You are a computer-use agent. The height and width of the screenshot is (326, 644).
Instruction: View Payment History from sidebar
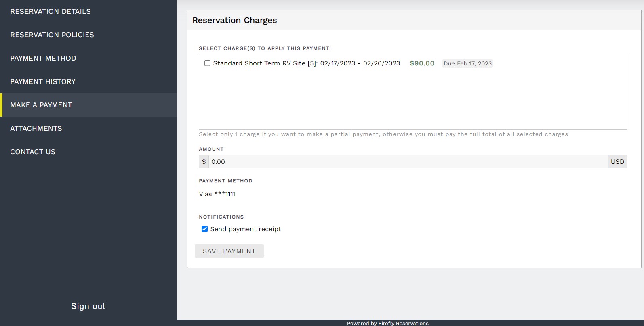(43, 81)
